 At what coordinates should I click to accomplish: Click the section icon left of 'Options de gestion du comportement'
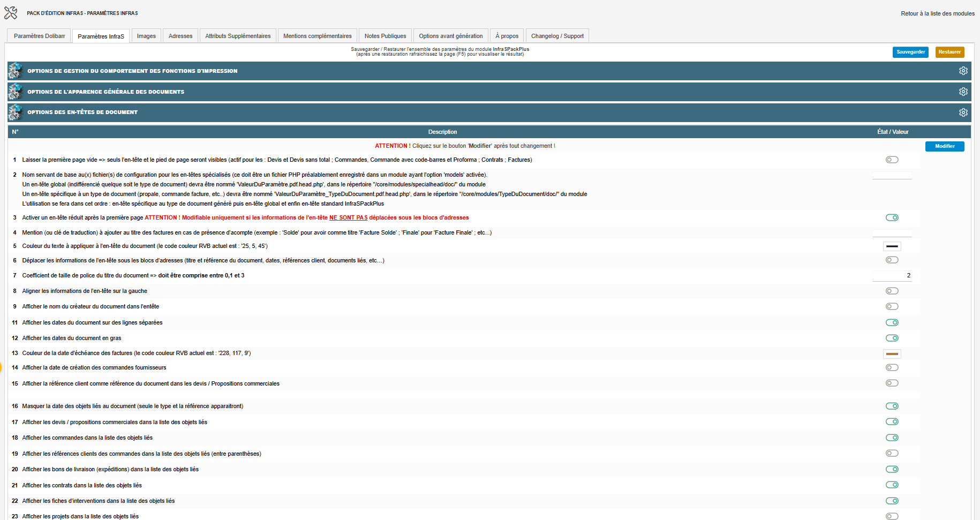[x=16, y=71]
